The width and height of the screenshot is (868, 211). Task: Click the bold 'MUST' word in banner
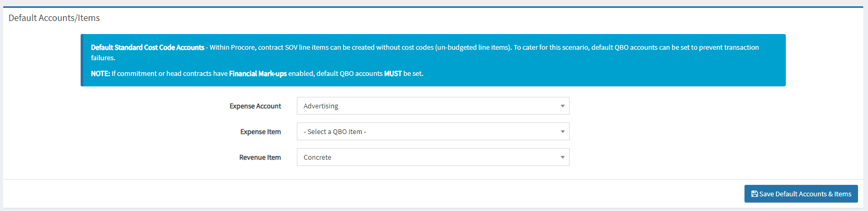point(393,73)
